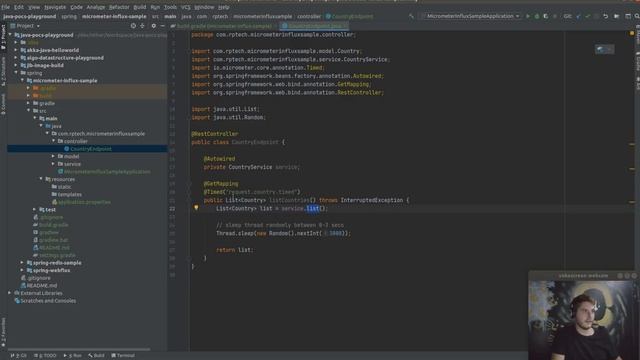
Task: Commit changes with green checkmark icon
Action: coord(587,16)
